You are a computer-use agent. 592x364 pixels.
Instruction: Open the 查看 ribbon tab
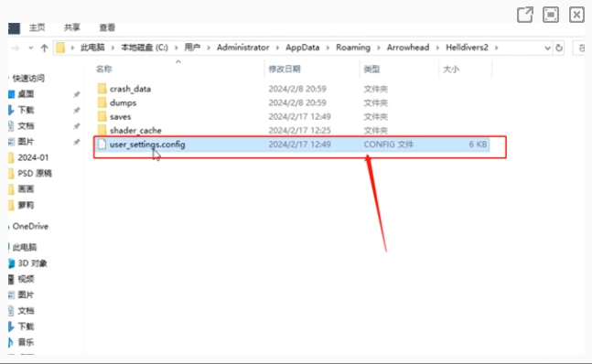click(107, 27)
